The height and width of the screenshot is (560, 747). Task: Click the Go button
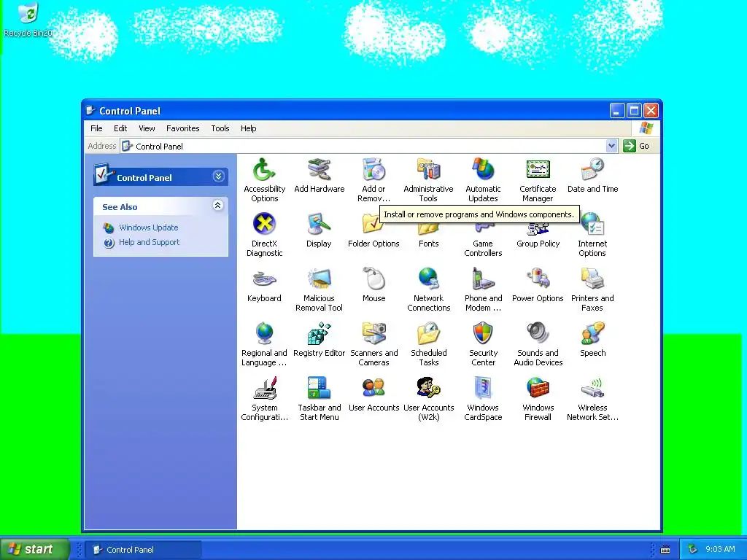[637, 146]
